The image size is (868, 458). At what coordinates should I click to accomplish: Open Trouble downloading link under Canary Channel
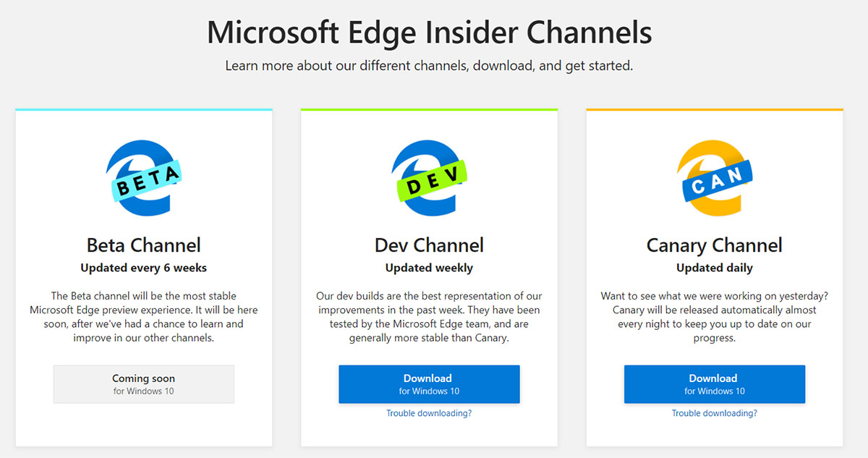click(x=715, y=413)
